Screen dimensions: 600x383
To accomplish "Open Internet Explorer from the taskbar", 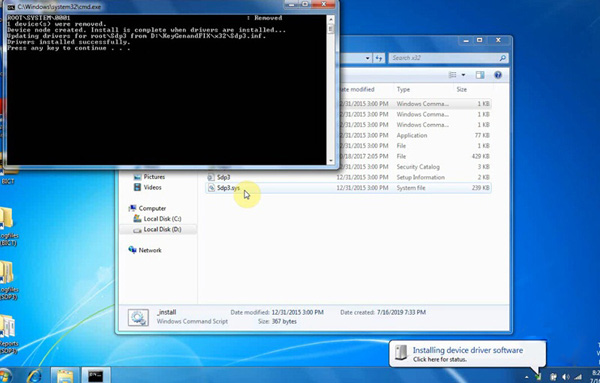I will [34, 376].
